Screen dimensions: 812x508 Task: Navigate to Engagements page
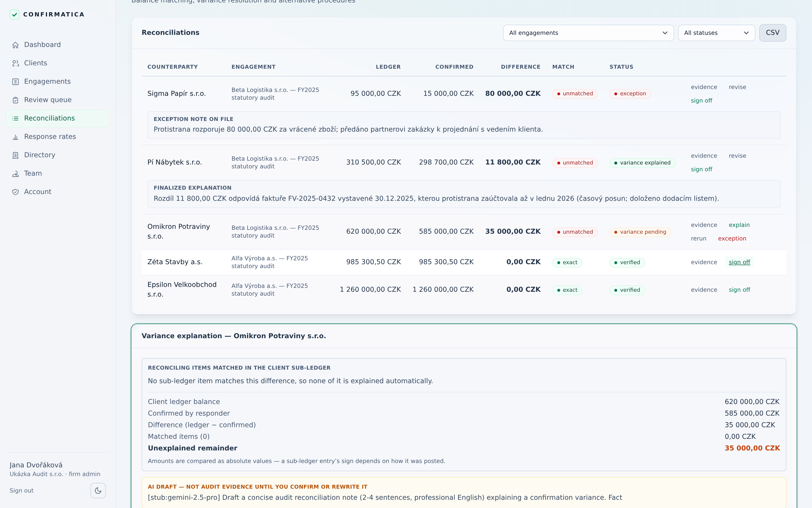pyautogui.click(x=58, y=82)
